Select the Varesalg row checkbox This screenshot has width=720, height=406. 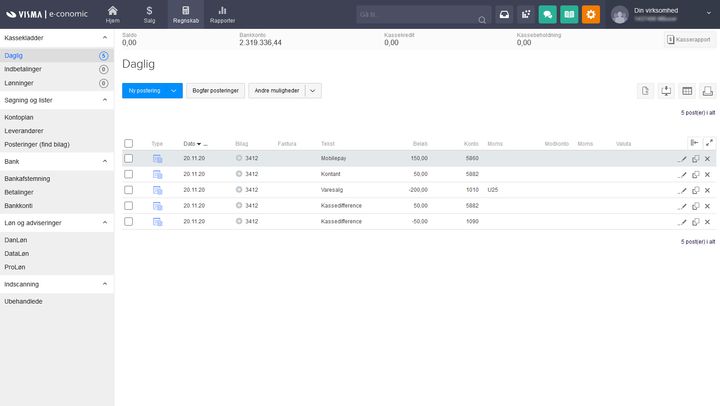(128, 190)
